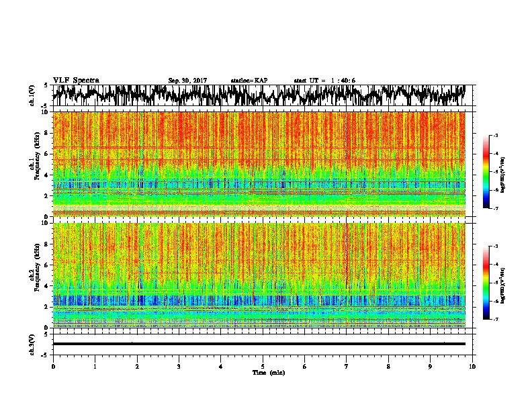Click time axis tick label "5"
532x411 pixels.
(263, 367)
